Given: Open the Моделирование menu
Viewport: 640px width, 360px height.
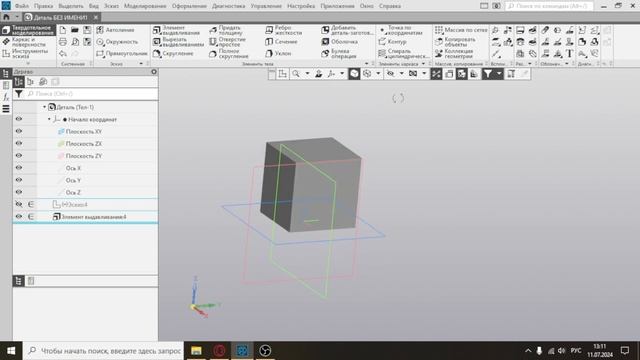Looking at the screenshot, I should click(145, 6).
